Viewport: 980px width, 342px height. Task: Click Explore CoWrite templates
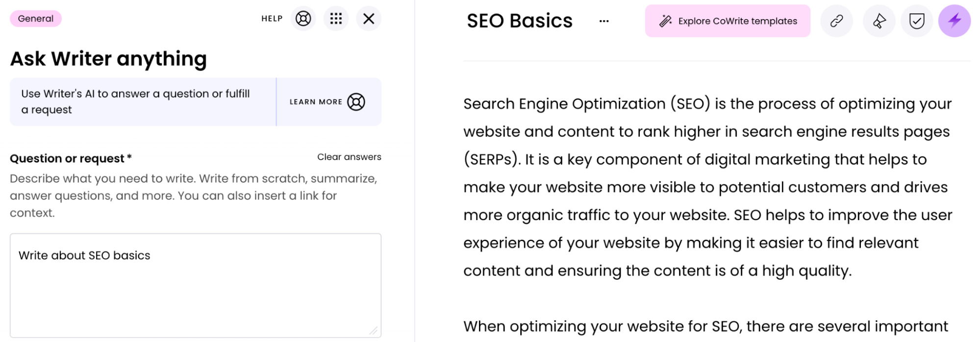coord(727,21)
